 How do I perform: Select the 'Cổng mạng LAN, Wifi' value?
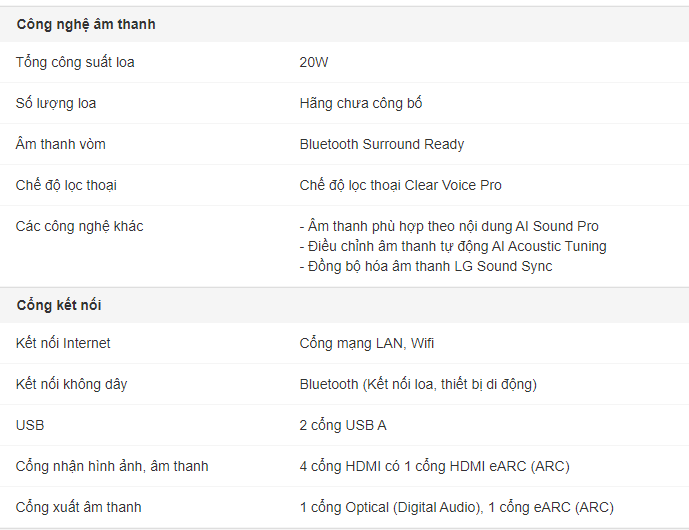tap(367, 343)
